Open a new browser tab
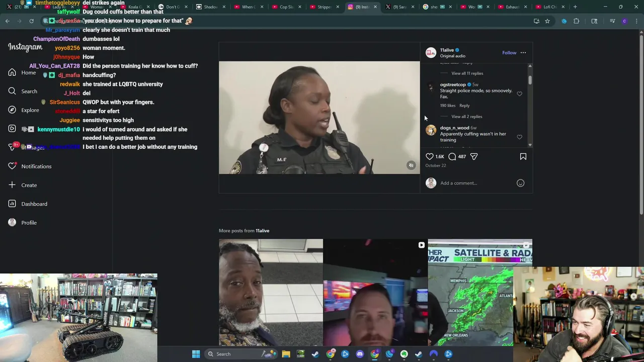 point(575,7)
